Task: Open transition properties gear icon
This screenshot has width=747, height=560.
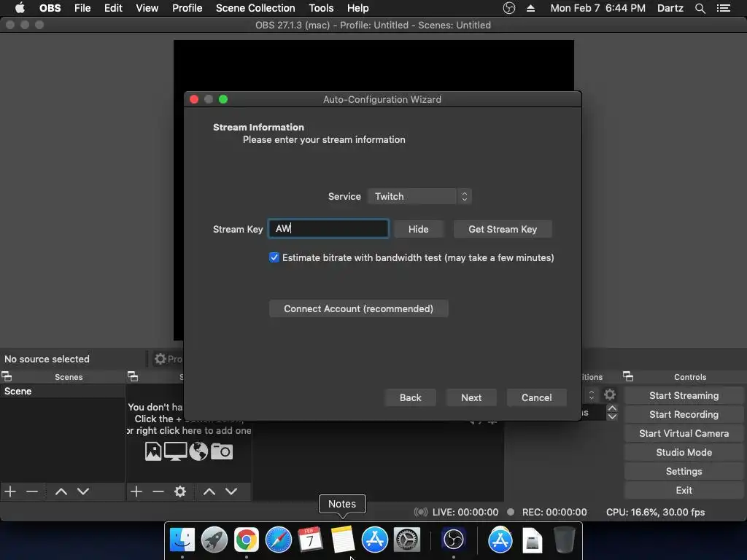Action: pos(610,394)
